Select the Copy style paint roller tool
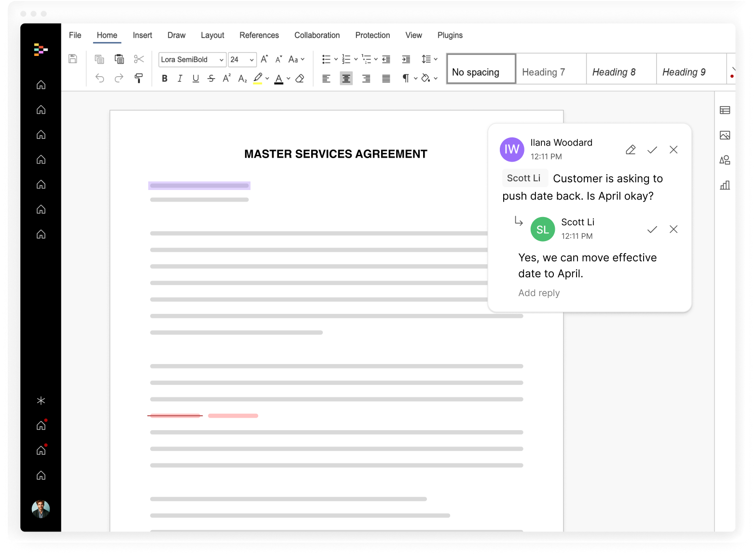This screenshot has width=756, height=557. (x=138, y=78)
